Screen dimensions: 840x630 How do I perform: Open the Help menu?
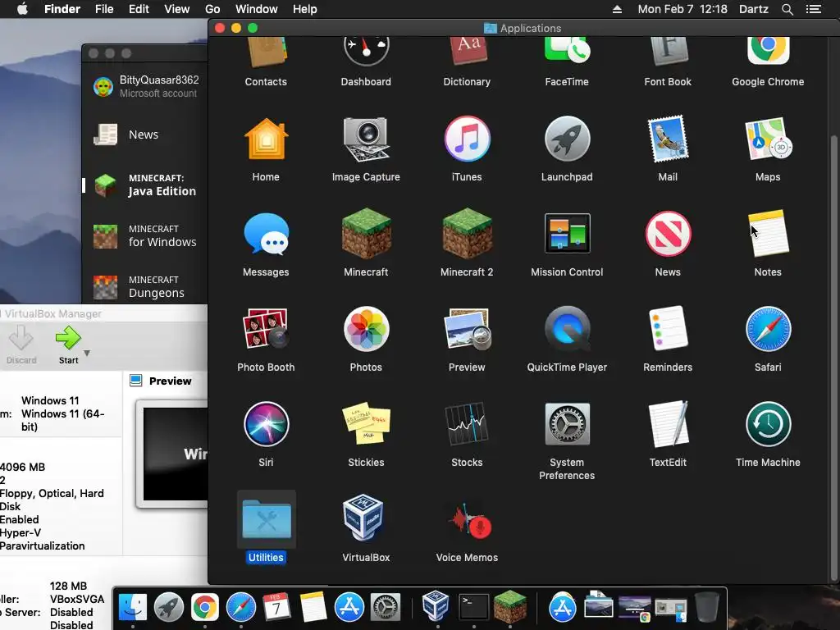305,9
